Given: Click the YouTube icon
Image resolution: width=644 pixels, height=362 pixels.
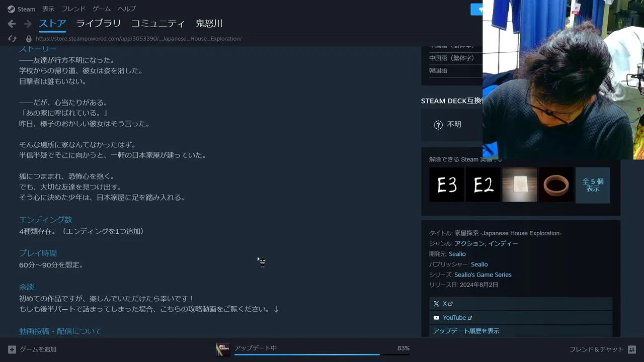Looking at the screenshot, I should tap(436, 318).
